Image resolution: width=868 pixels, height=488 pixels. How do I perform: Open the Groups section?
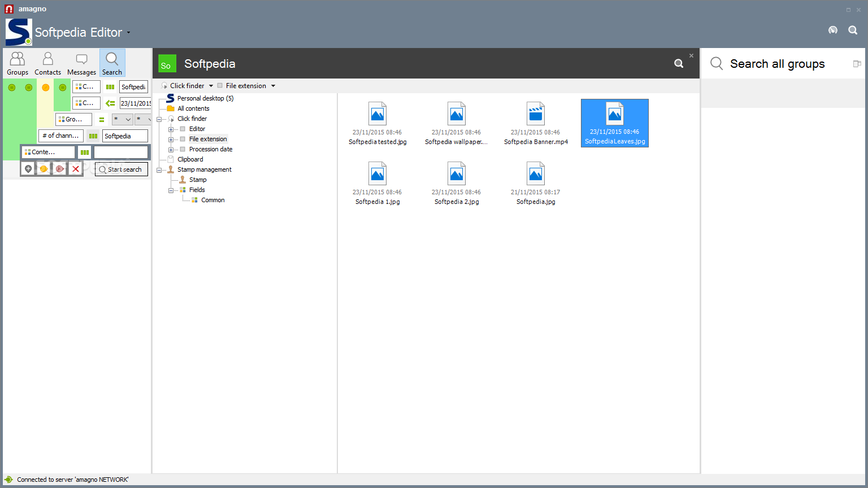[18, 63]
